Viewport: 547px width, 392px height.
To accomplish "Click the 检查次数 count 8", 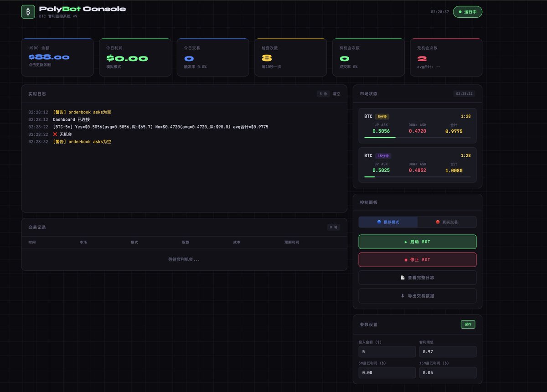I will (x=267, y=58).
